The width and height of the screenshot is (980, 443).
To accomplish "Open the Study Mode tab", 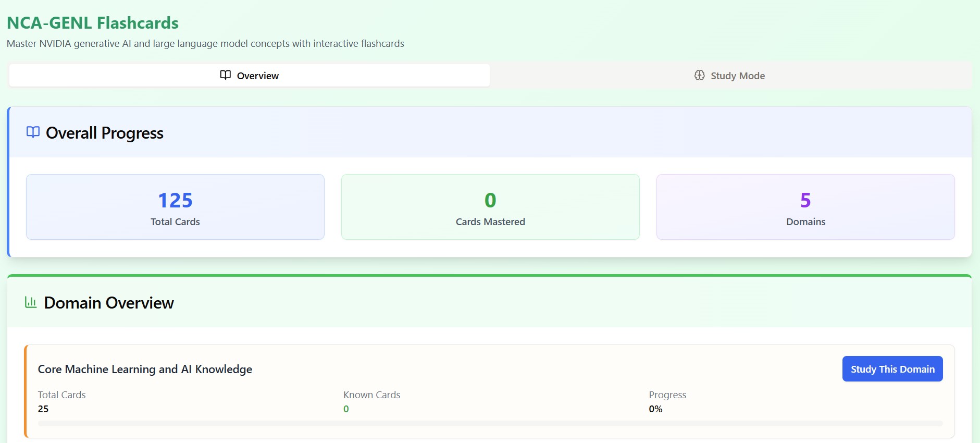I will (x=730, y=76).
